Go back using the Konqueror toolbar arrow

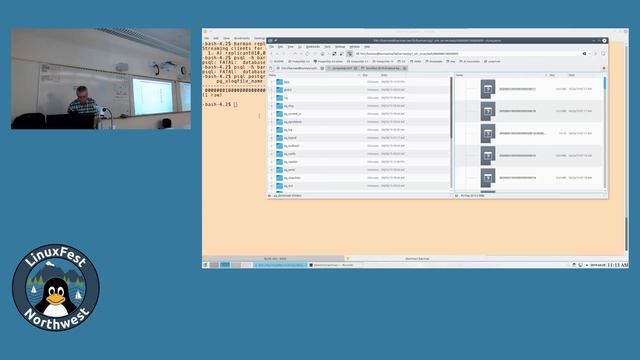click(x=271, y=53)
